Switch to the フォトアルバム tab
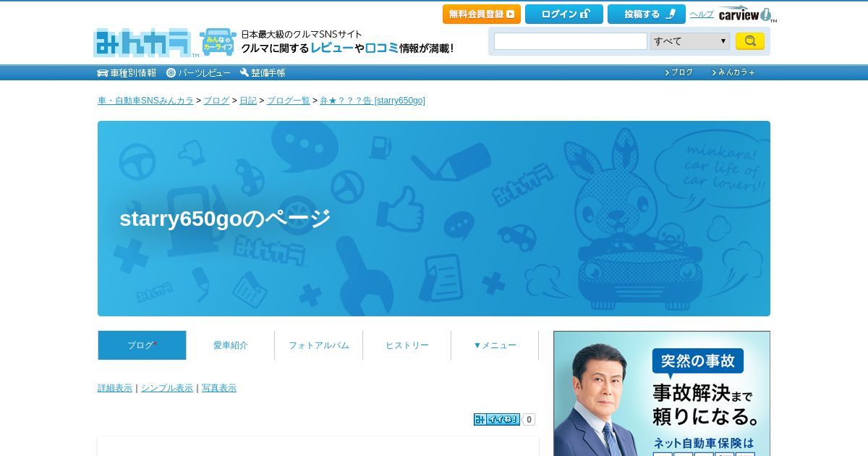 (318, 345)
